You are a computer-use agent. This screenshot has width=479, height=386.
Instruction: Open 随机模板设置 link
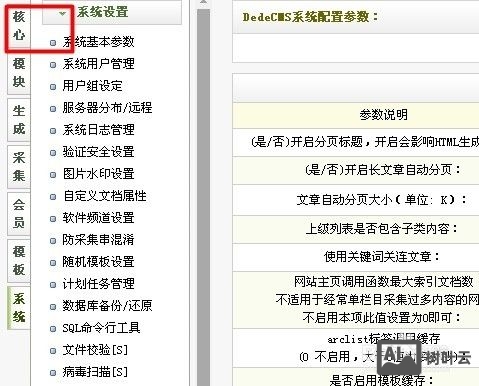[x=98, y=262]
